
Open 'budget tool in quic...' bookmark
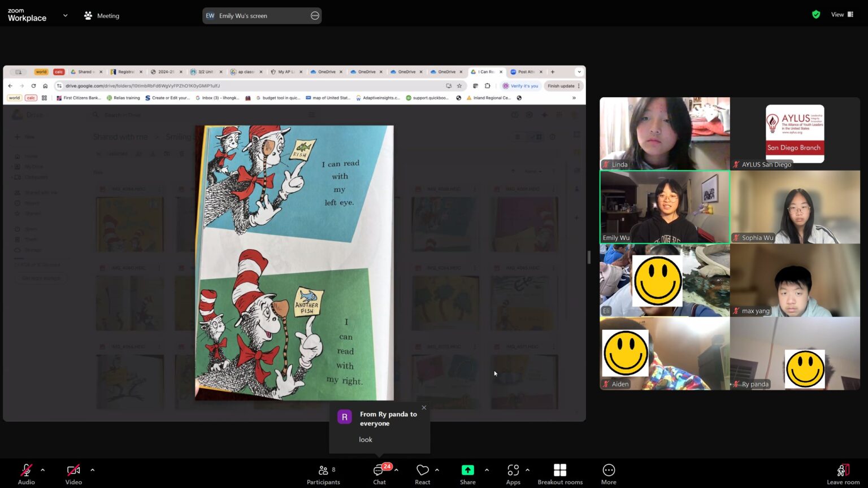pos(278,98)
